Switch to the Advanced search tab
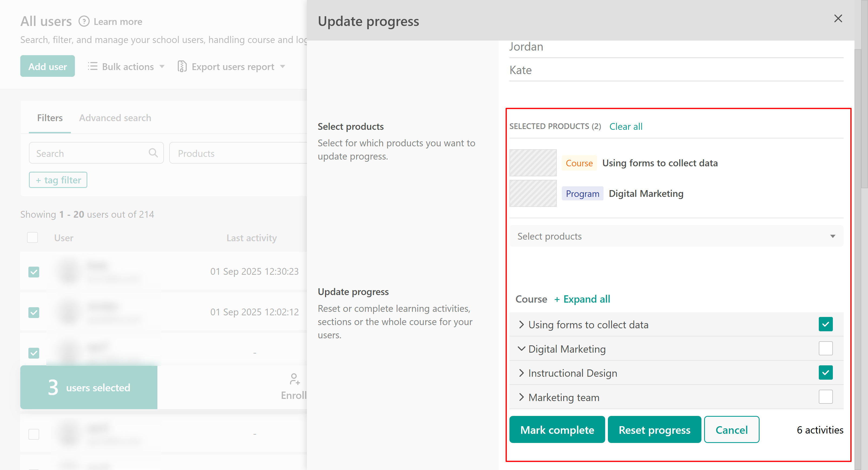Viewport: 868px width, 470px height. pos(115,118)
